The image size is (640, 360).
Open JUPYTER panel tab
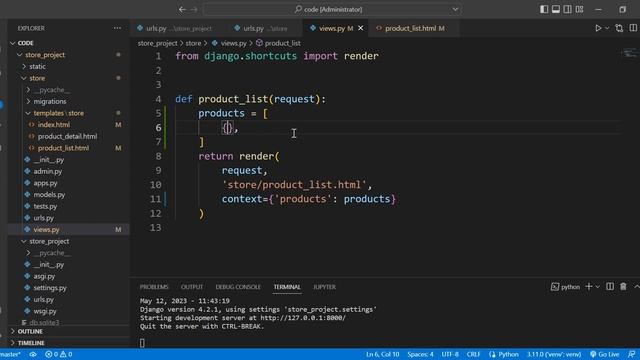tap(324, 287)
